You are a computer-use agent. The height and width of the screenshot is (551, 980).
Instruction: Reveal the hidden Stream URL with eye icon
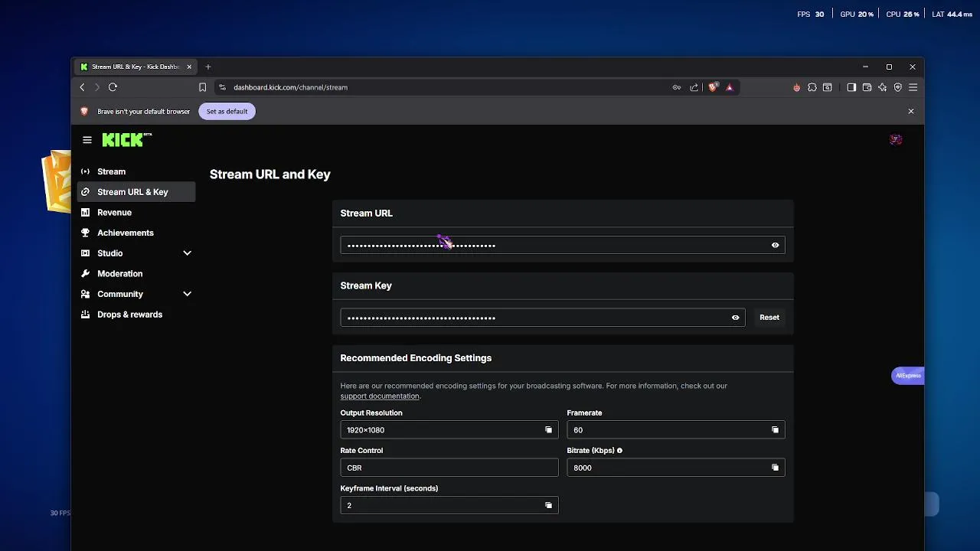point(775,245)
